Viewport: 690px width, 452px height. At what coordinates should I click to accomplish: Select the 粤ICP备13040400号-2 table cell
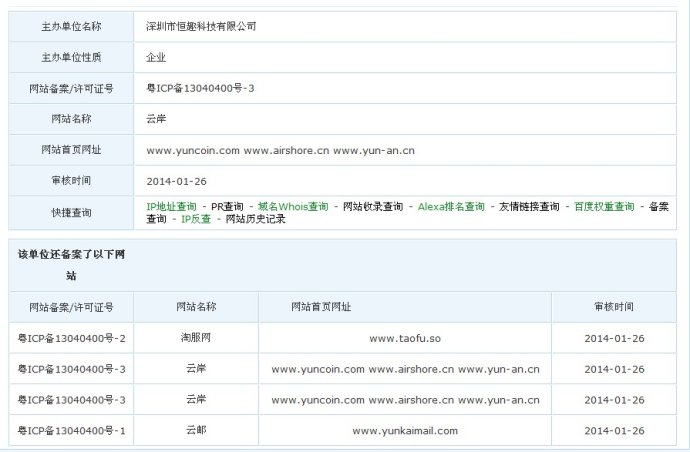(71, 338)
